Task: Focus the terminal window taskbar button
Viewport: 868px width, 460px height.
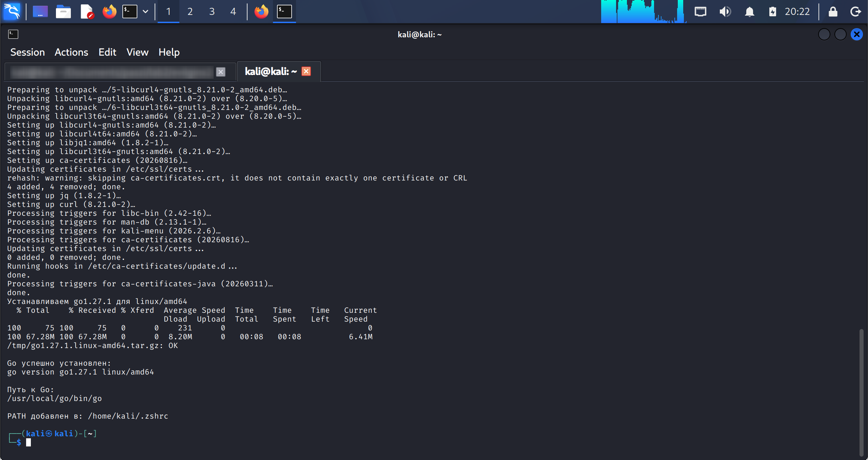Action: click(284, 12)
